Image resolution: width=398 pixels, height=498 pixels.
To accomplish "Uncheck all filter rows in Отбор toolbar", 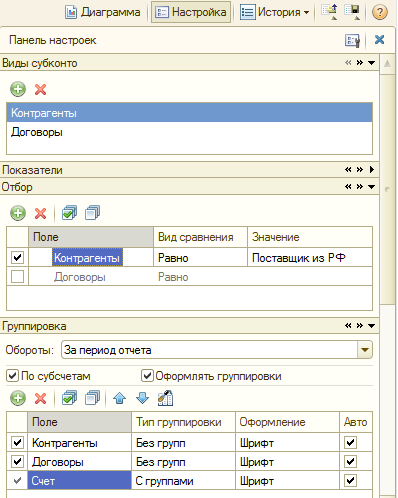I will point(92,213).
